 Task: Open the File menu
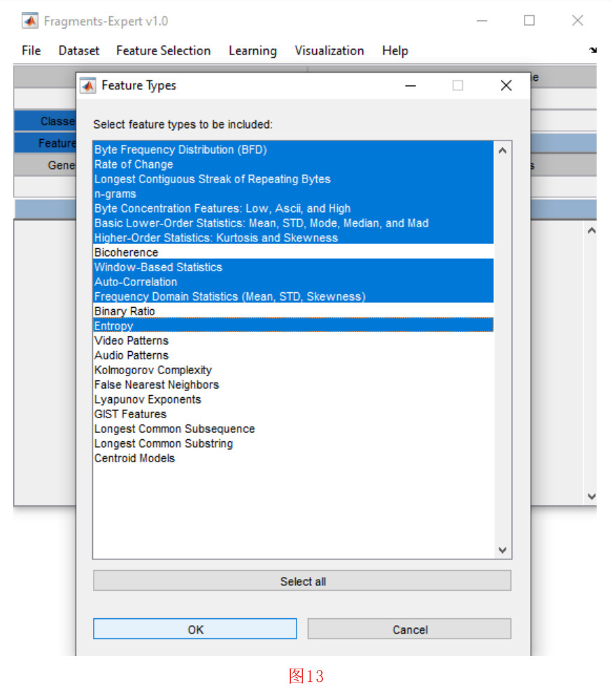[31, 51]
